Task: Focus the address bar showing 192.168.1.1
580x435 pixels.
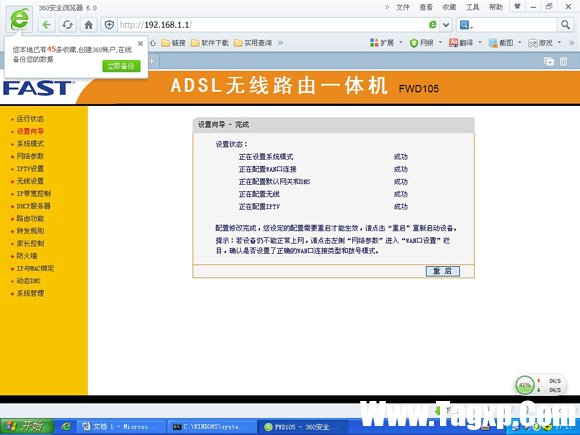Action: pos(272,25)
